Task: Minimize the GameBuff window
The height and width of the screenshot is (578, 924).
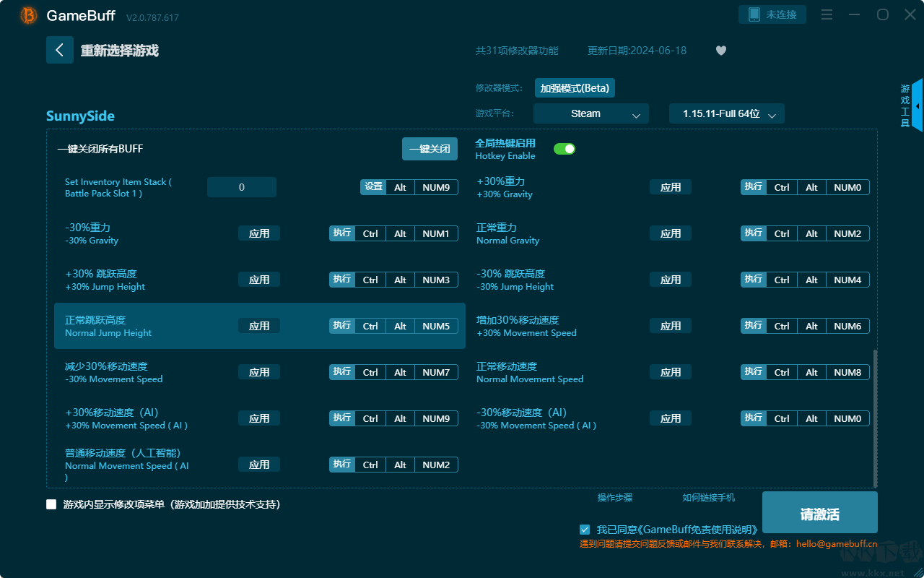Action: click(855, 14)
